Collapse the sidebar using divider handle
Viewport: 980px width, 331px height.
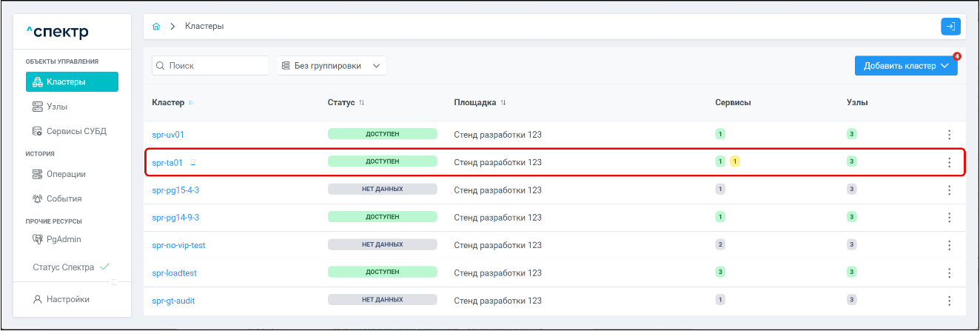click(114, 282)
